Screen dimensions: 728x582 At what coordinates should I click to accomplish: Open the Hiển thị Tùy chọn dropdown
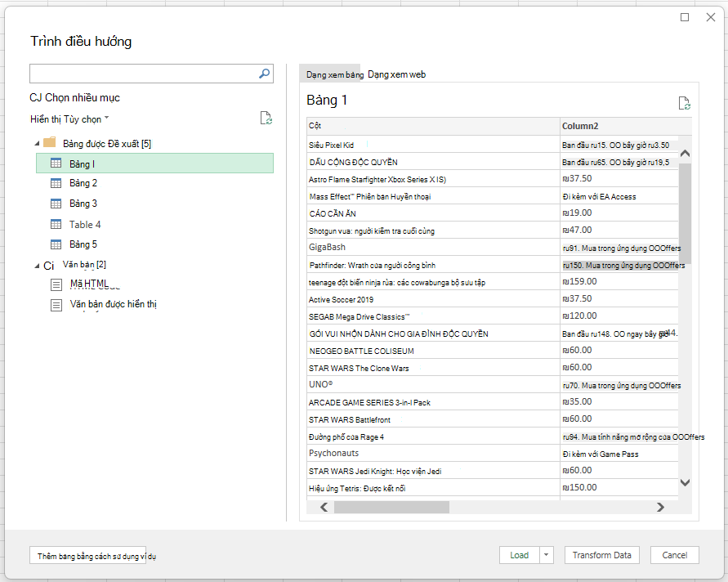(69, 119)
